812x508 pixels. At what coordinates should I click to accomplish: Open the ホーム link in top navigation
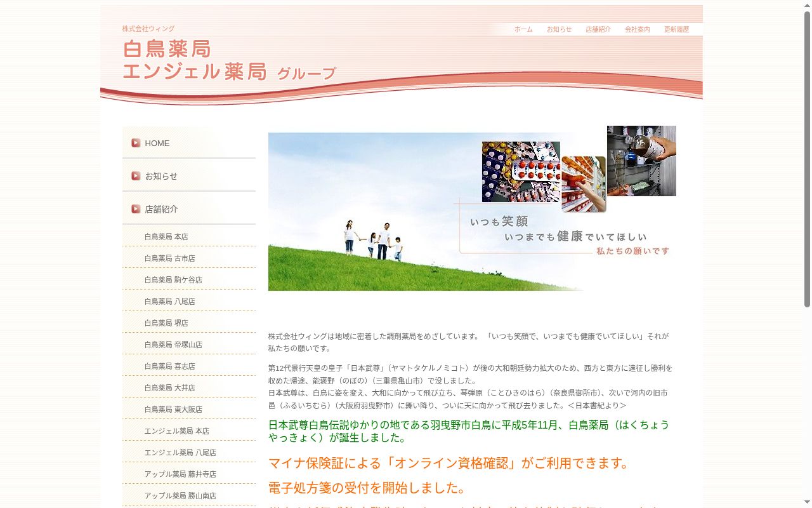tap(523, 29)
